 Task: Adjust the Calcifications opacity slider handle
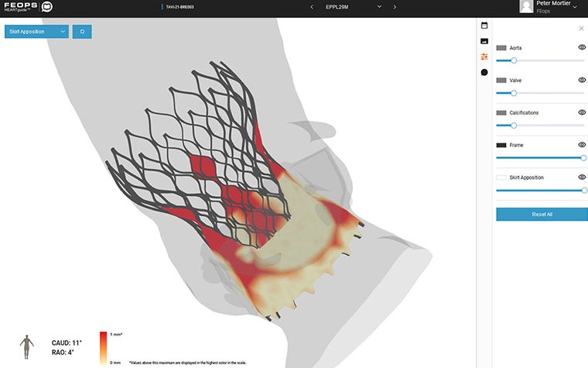click(x=514, y=126)
